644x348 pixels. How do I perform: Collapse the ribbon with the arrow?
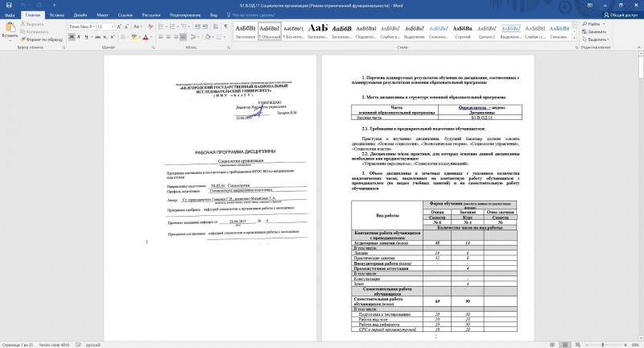[639, 48]
